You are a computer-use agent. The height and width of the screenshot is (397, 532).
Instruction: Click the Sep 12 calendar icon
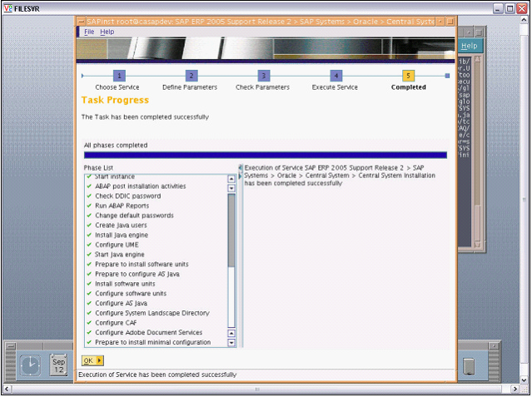pos(58,365)
